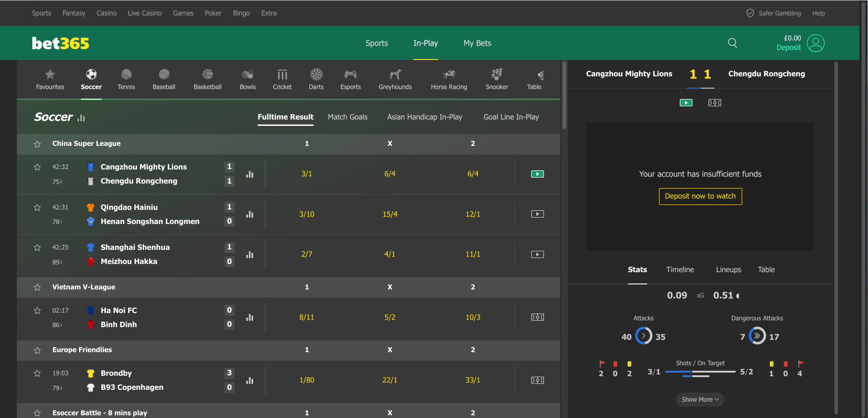Open Poker in top bar
Viewport: 868px width, 418px height.
point(213,13)
